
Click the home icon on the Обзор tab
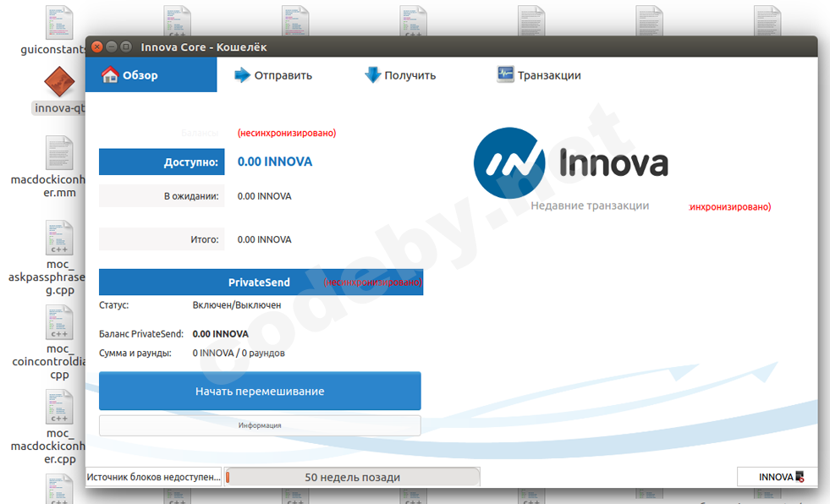coord(111,74)
